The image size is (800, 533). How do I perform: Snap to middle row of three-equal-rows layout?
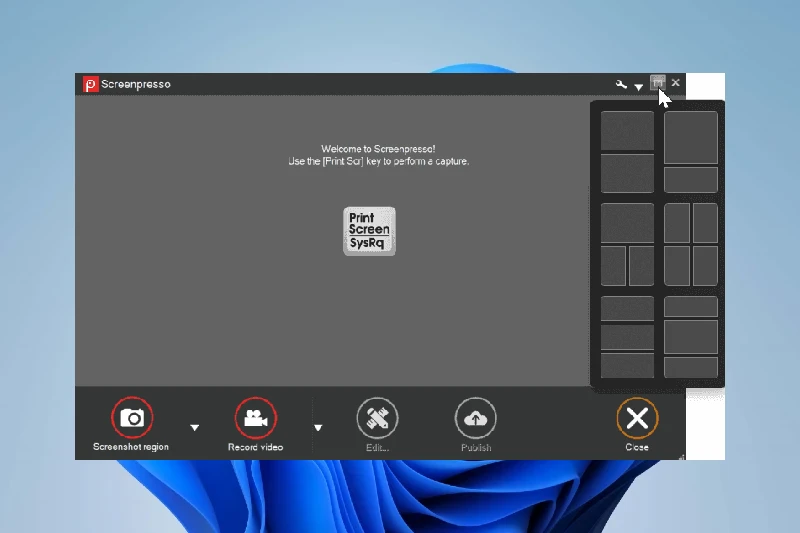tap(627, 337)
